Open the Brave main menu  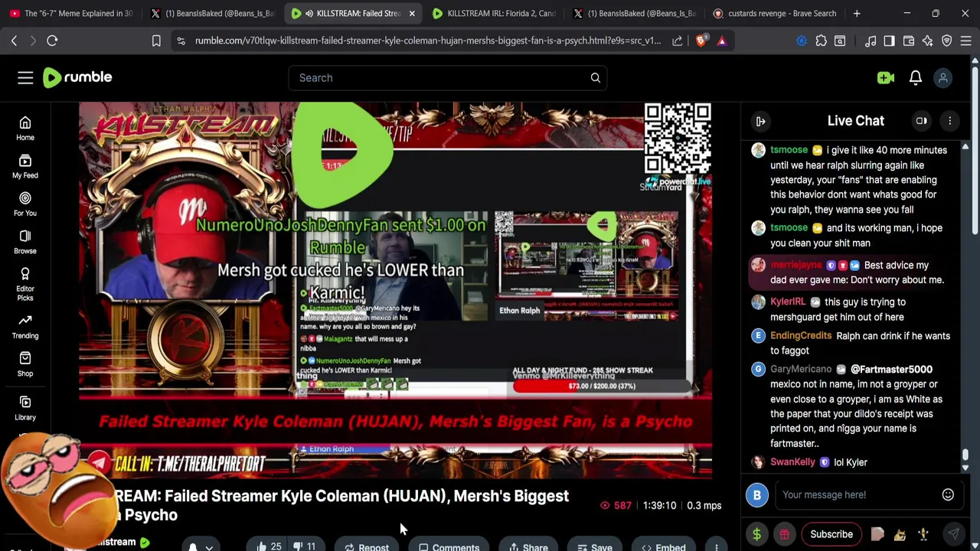(x=966, y=41)
